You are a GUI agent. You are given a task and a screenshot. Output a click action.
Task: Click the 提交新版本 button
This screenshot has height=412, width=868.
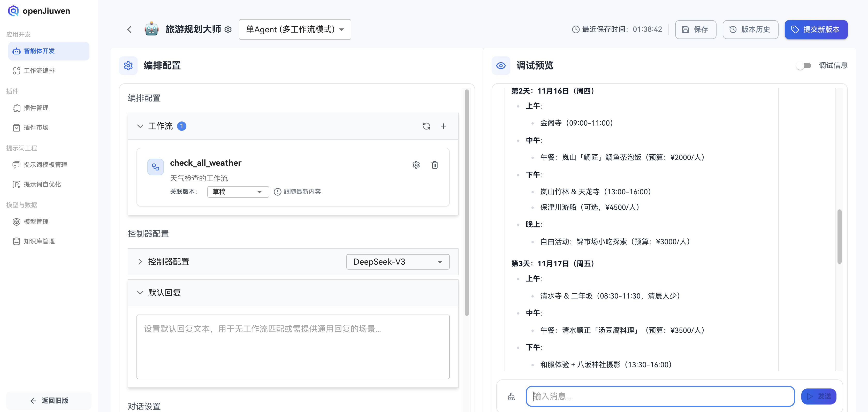pos(816,30)
